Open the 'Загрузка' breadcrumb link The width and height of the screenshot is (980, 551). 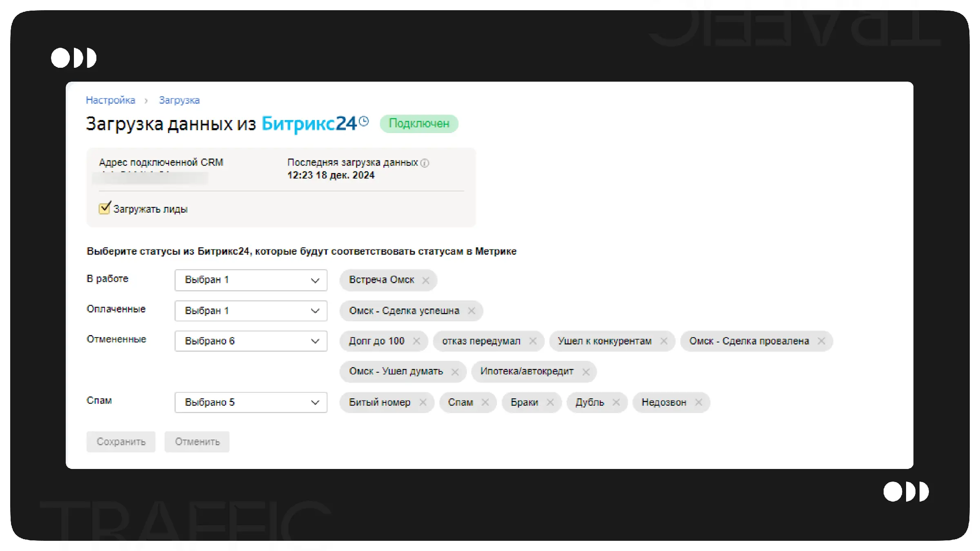179,100
